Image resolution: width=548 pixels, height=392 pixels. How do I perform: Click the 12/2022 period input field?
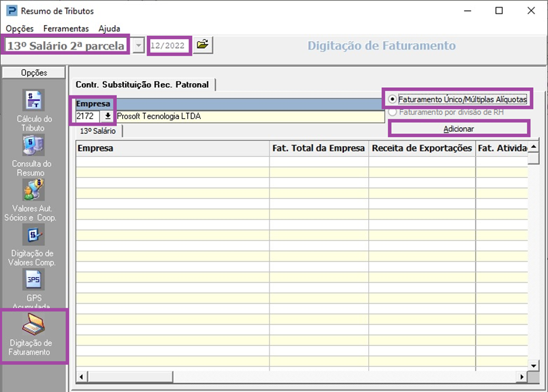[x=169, y=46]
